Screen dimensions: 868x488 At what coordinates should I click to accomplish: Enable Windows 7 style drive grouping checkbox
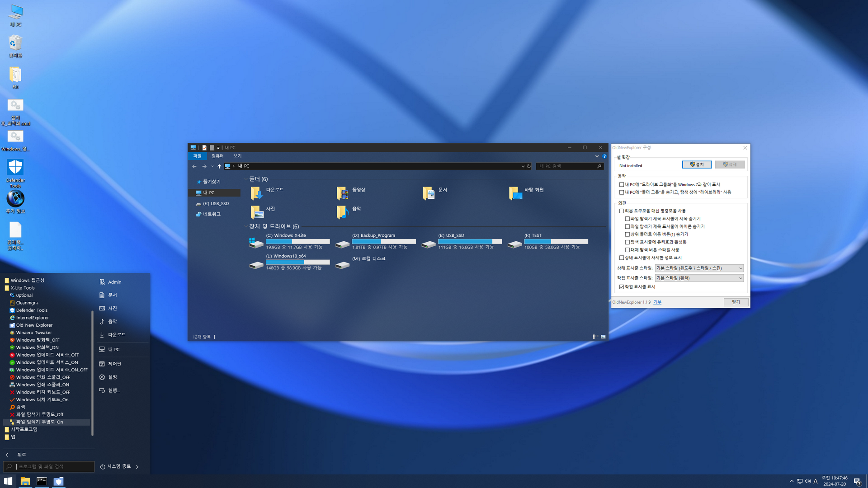click(x=622, y=184)
